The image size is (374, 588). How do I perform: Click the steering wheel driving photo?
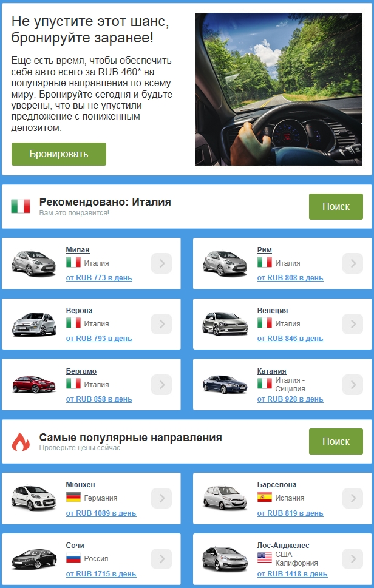(279, 89)
